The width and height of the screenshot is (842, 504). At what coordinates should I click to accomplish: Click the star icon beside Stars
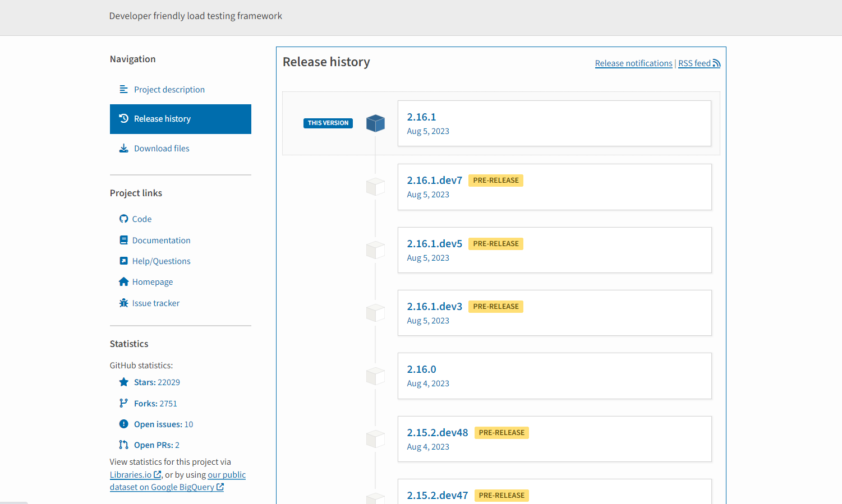pyautogui.click(x=123, y=382)
